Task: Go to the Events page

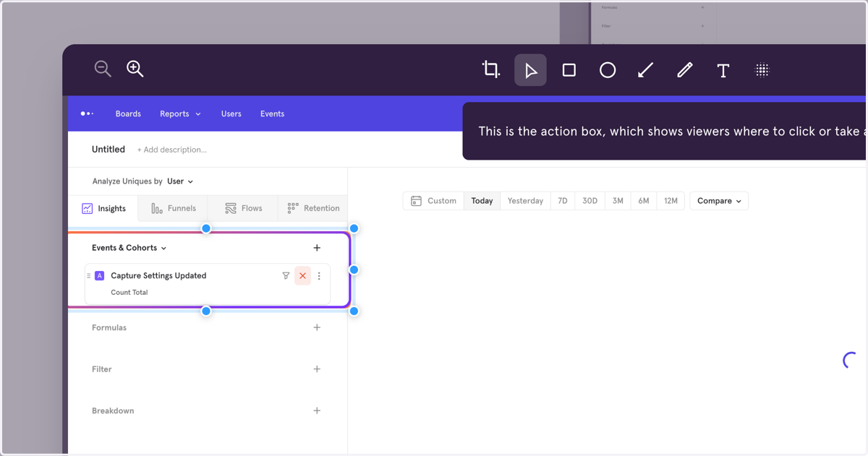Action: click(272, 113)
